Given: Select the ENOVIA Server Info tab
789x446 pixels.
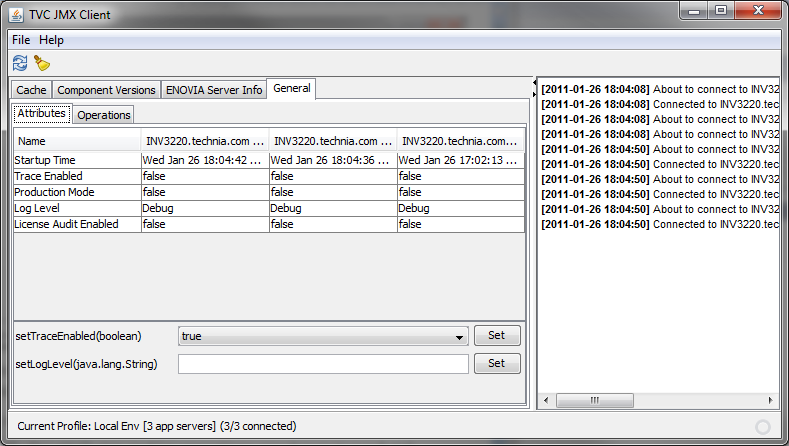Looking at the screenshot, I should 214,90.
